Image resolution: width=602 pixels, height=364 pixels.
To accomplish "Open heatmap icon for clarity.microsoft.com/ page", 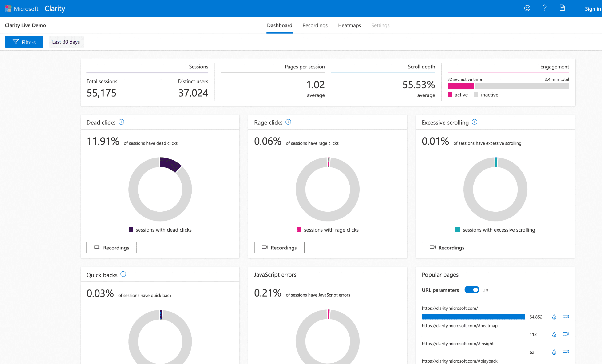I will point(554,317).
